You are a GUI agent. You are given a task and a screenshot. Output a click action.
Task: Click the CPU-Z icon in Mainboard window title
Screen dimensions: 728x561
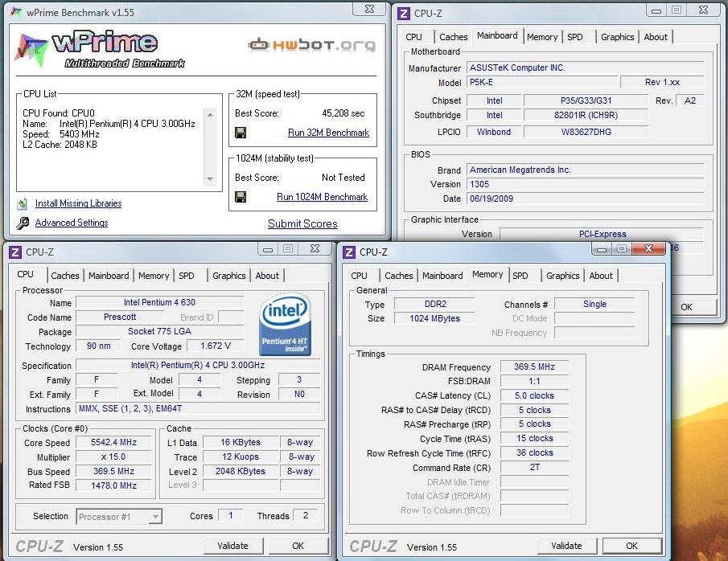pyautogui.click(x=404, y=14)
